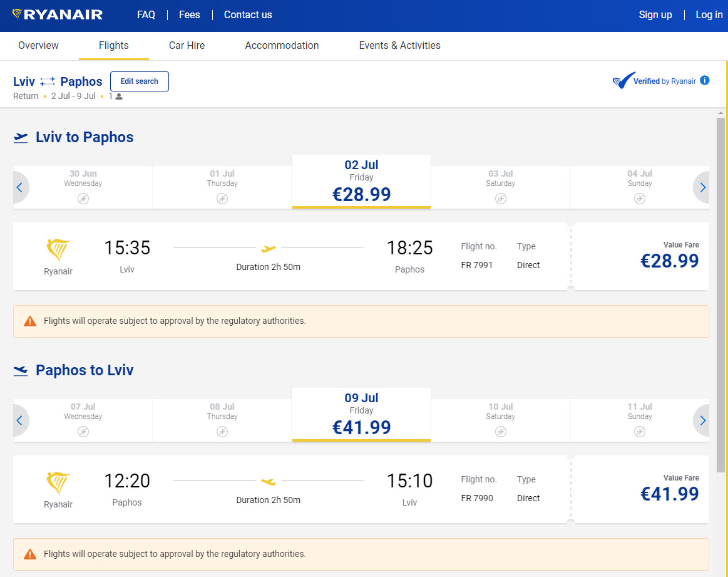Screen dimensions: 728x577
Task: Open the Fees page from the top menu
Action: [x=189, y=14]
